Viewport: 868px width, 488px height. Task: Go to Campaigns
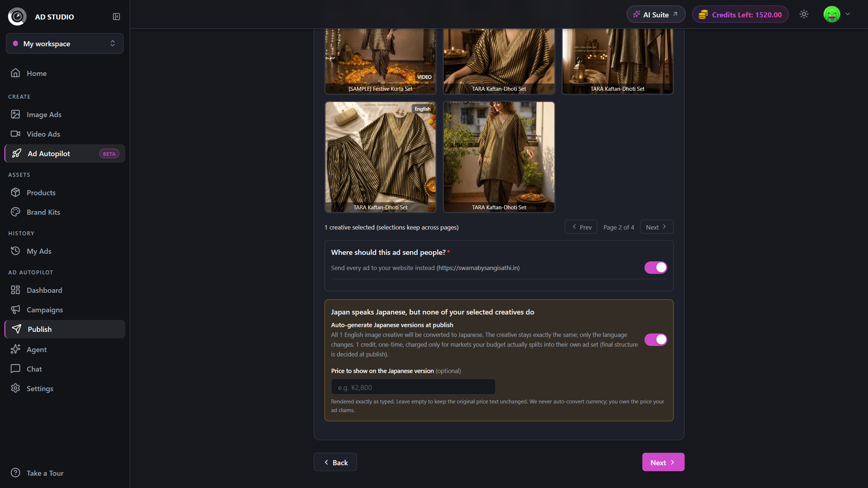tap(65, 309)
